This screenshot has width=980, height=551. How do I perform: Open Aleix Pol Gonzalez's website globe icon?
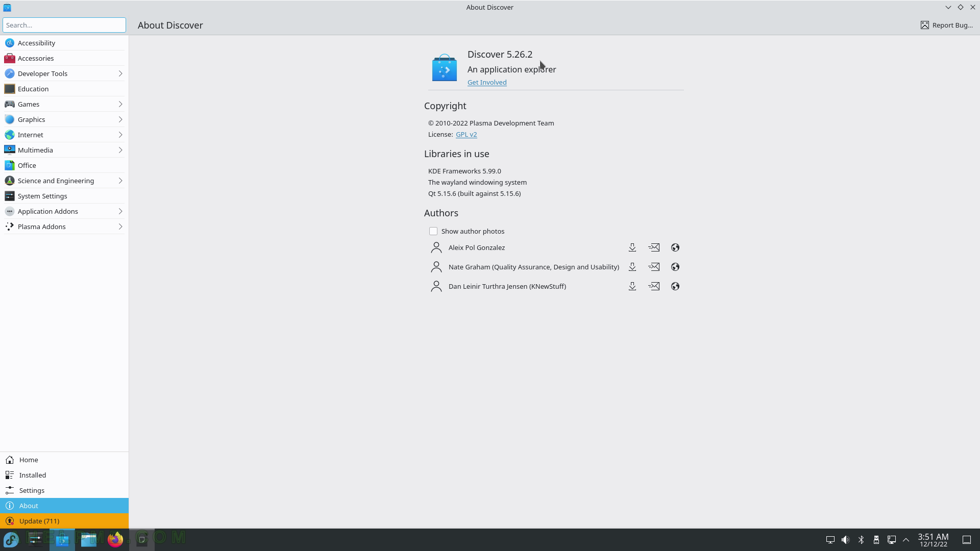pos(675,247)
